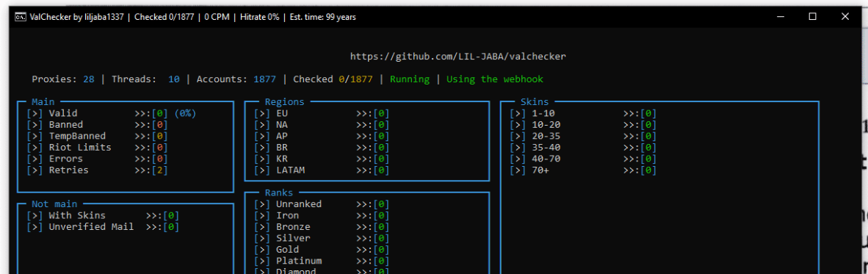Click the green Running status
This screenshot has width=868, height=274.
[x=410, y=79]
